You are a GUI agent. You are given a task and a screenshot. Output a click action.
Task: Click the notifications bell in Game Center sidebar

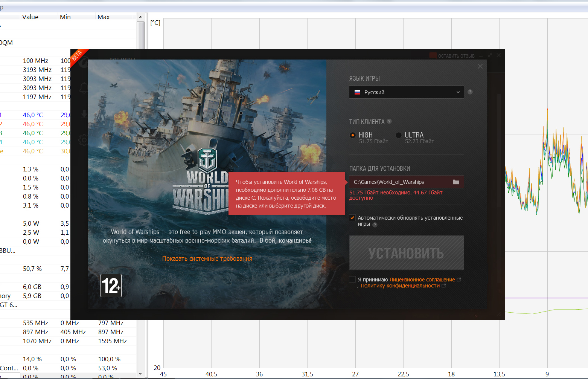coord(83,89)
